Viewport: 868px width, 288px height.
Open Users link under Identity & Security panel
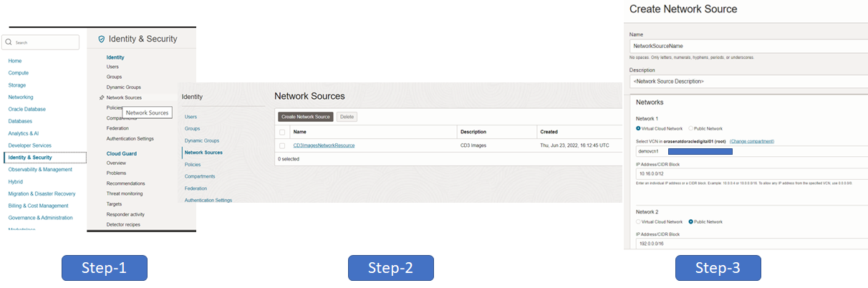pyautogui.click(x=112, y=67)
